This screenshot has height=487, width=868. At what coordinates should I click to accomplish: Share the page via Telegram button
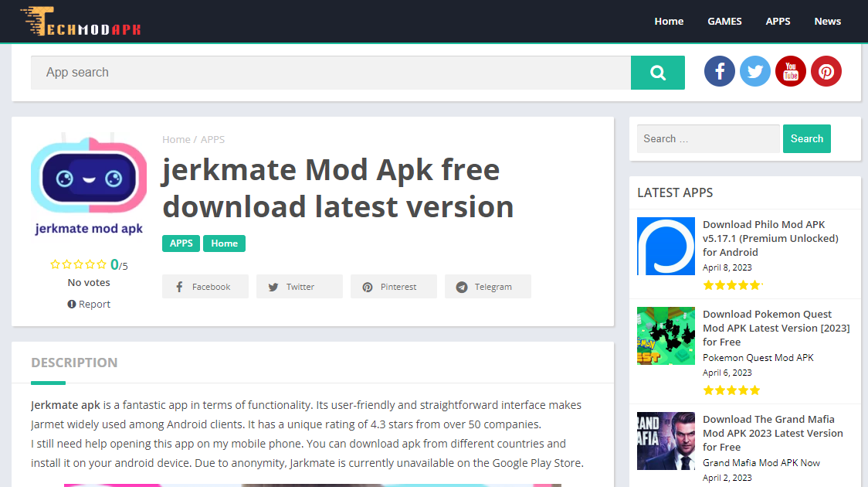click(x=488, y=287)
